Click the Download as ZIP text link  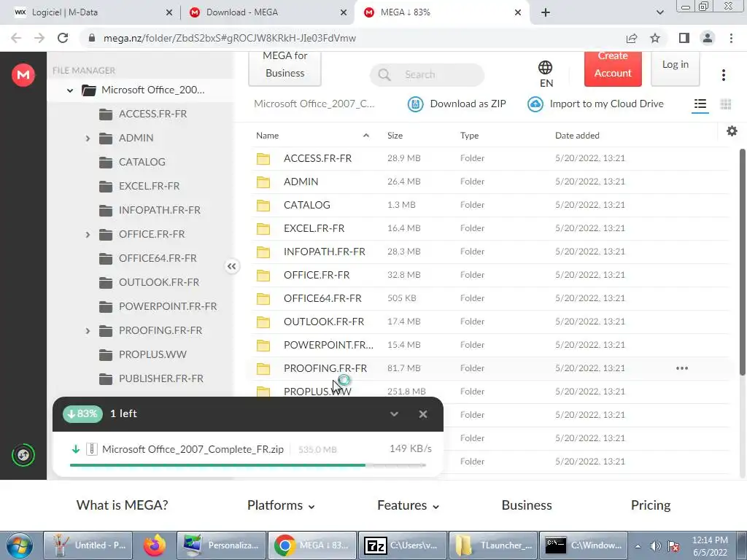[x=468, y=104]
